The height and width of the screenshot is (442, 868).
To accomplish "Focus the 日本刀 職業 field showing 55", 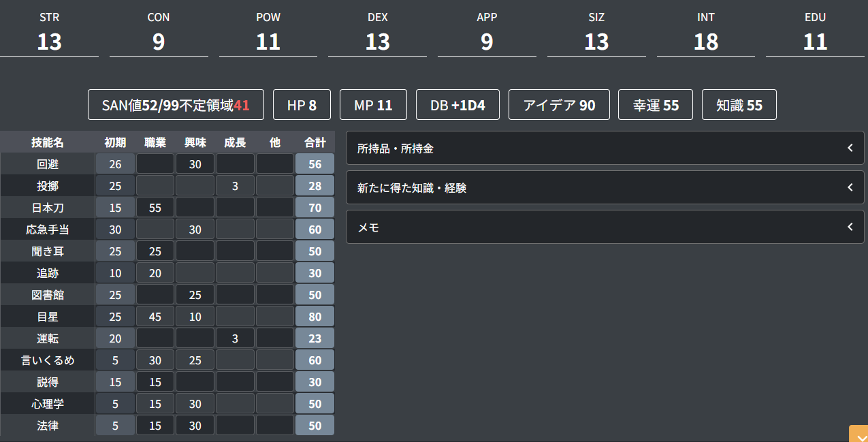I will [x=155, y=208].
